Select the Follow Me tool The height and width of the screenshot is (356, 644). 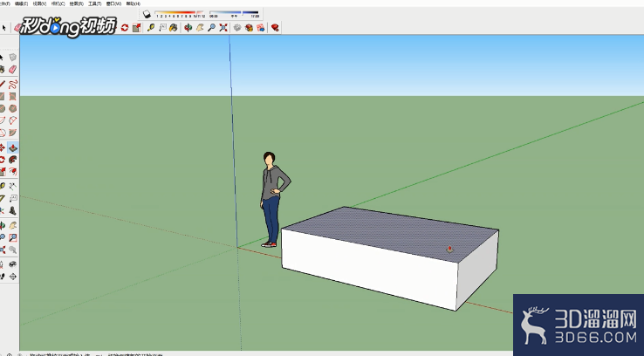(13, 160)
